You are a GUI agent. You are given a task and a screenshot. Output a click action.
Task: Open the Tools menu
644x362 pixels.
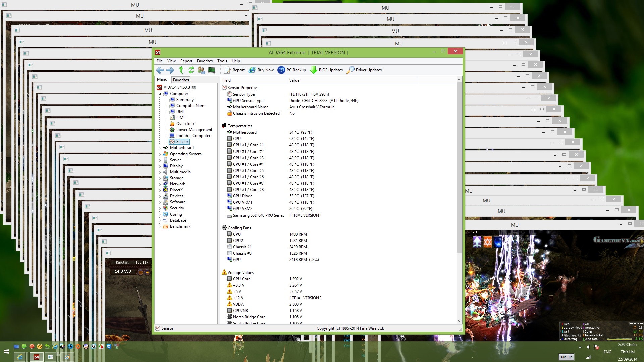[x=222, y=61]
